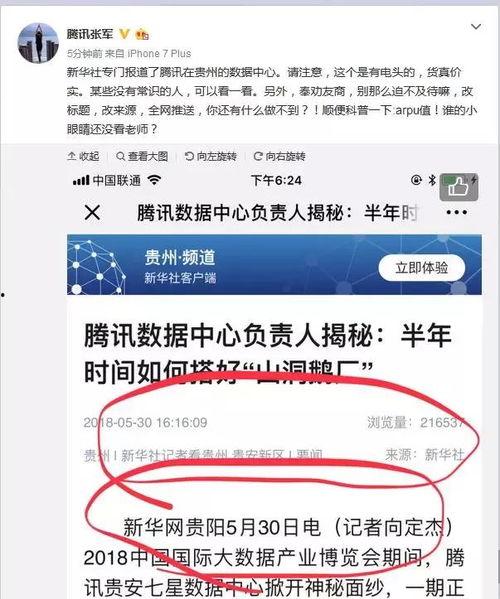Collapse the image with 收起

coord(83,156)
